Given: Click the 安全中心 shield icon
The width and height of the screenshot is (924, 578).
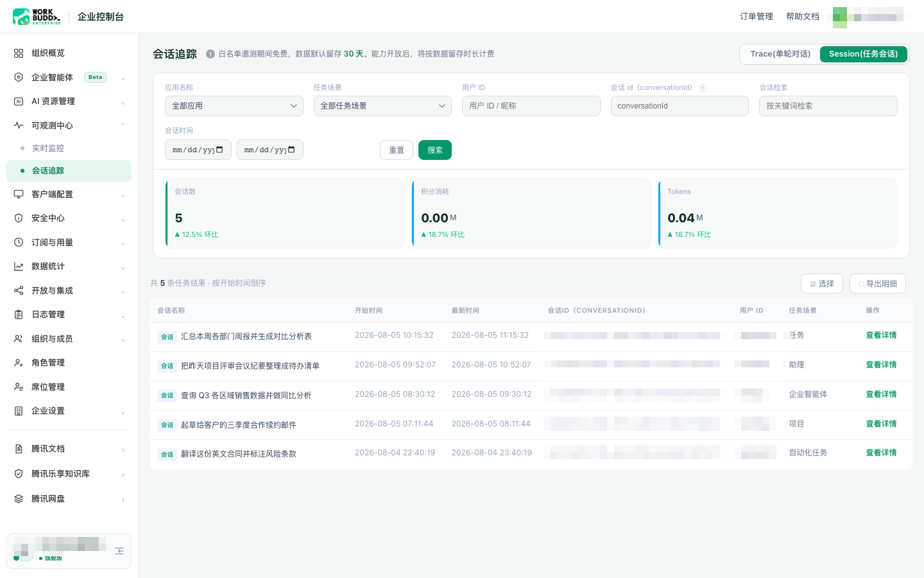Looking at the screenshot, I should (19, 218).
